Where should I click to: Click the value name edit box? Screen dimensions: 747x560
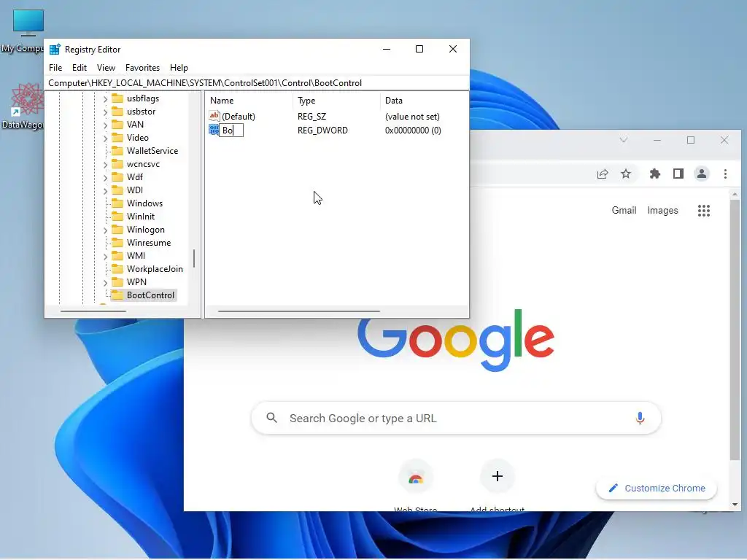point(231,131)
